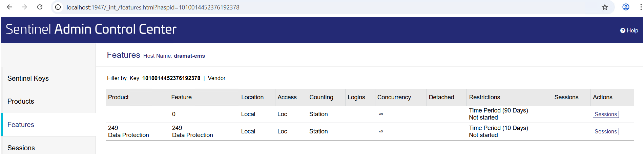Click the Restrictions column header
The width and height of the screenshot is (644, 154).
pyautogui.click(x=484, y=97)
